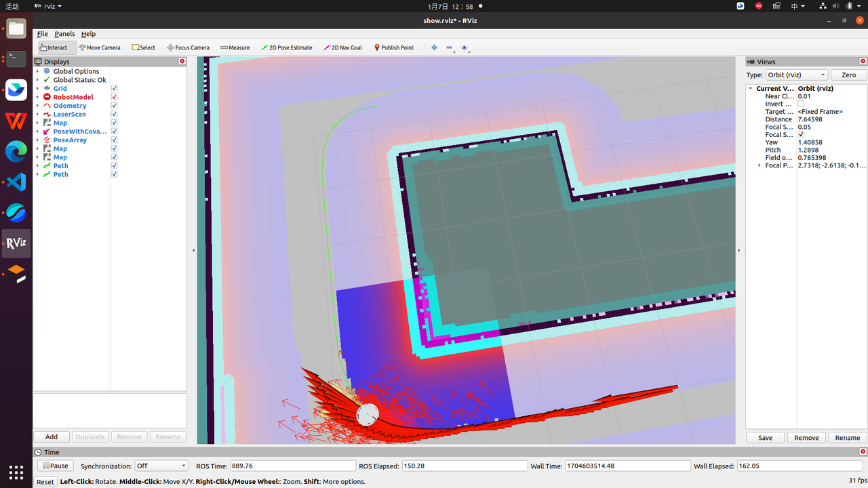
Task: Pick the Focus Camera tool
Action: click(x=189, y=47)
